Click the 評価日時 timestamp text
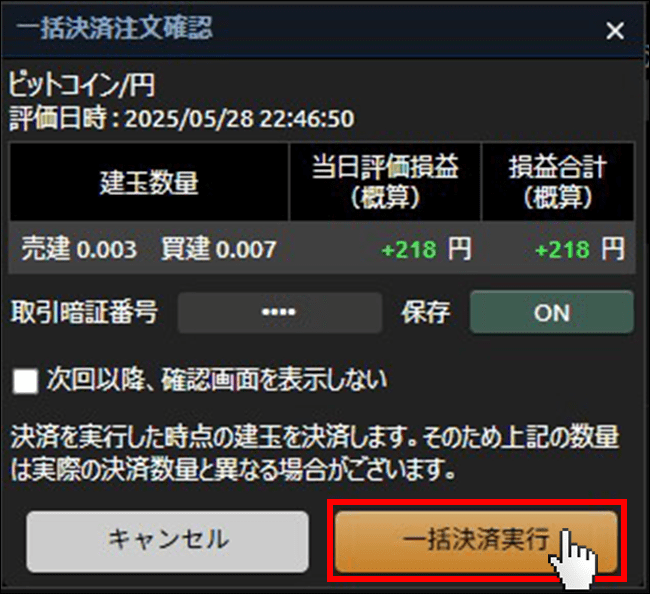Screen dimensions: 650x594 182,119
